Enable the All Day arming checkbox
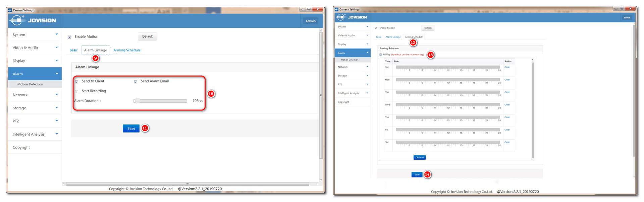 point(381,54)
